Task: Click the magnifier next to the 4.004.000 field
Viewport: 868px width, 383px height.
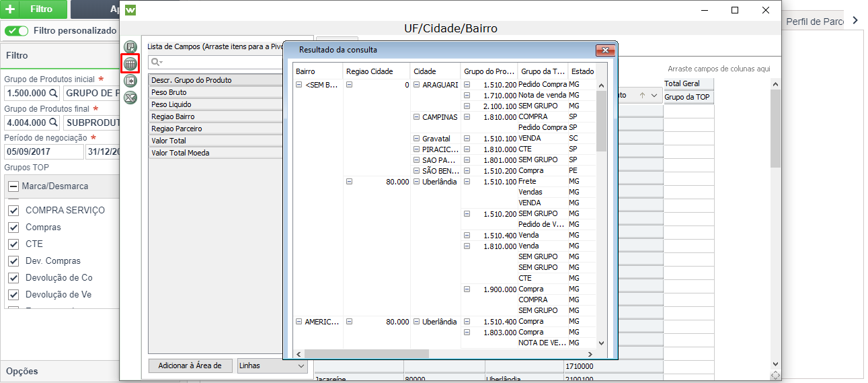Action: (52, 123)
